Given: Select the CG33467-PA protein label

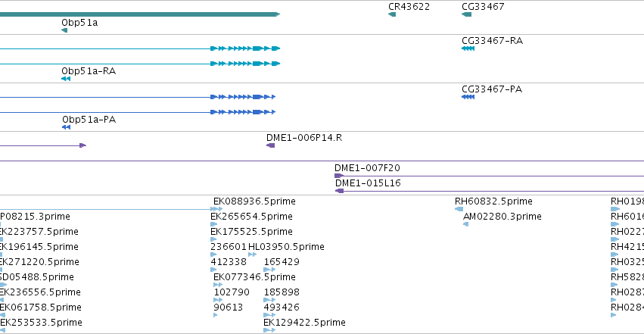Looking at the screenshot, I should [492, 89].
